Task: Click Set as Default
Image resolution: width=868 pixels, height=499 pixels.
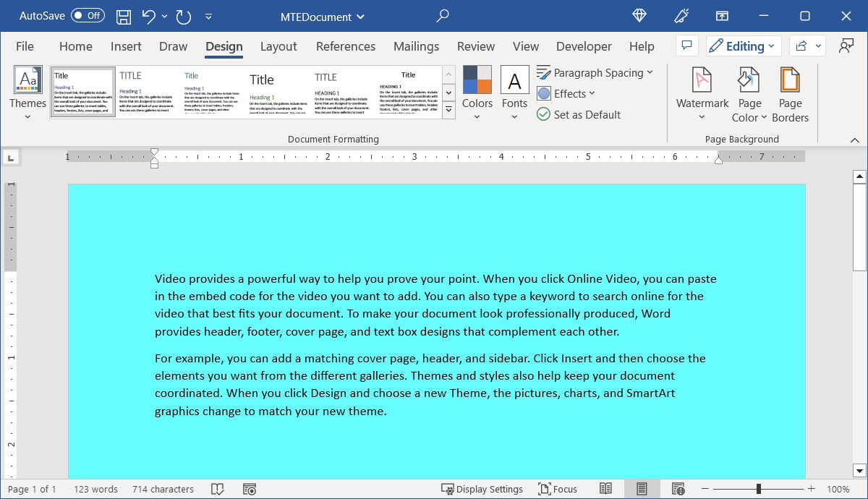Action: click(579, 114)
